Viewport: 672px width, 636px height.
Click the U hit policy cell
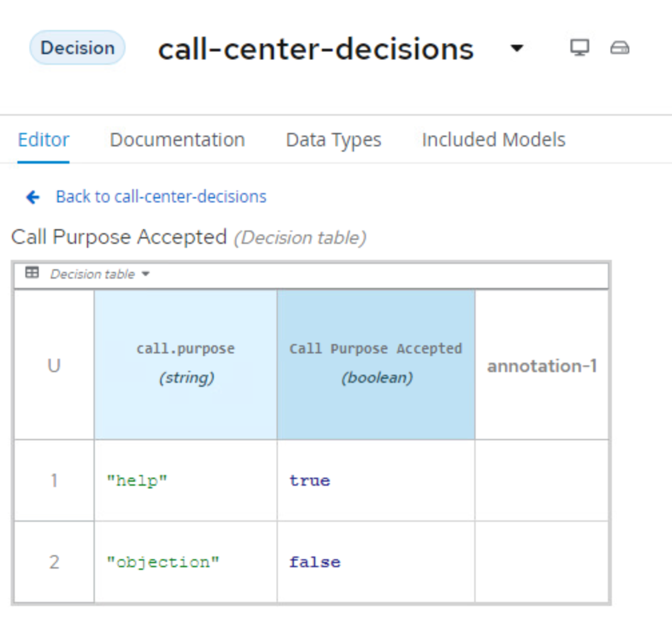point(54,365)
